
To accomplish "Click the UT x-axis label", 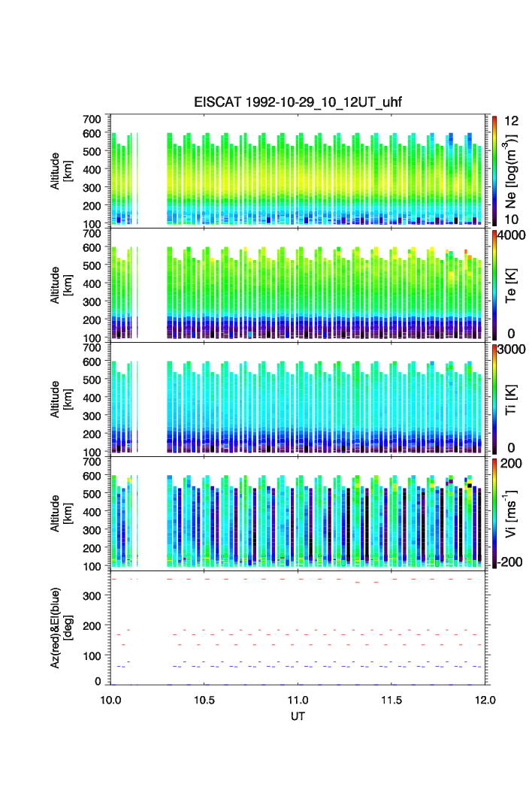I will click(x=298, y=716).
